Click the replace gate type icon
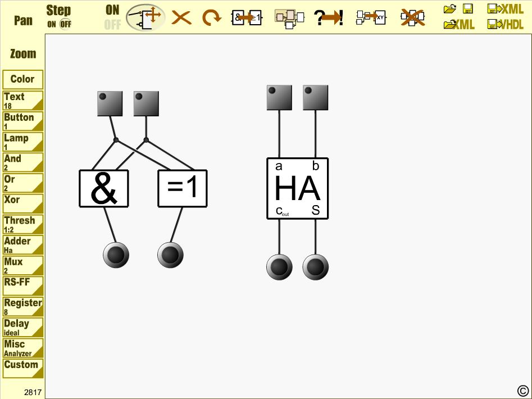 pos(247,18)
